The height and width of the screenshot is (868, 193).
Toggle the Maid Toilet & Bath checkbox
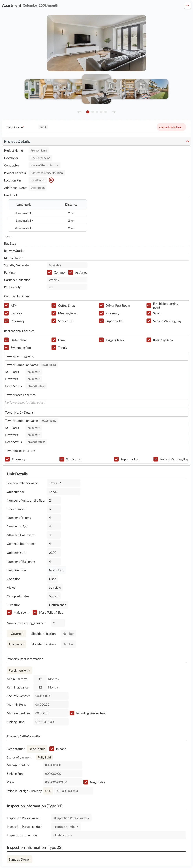(x=35, y=612)
